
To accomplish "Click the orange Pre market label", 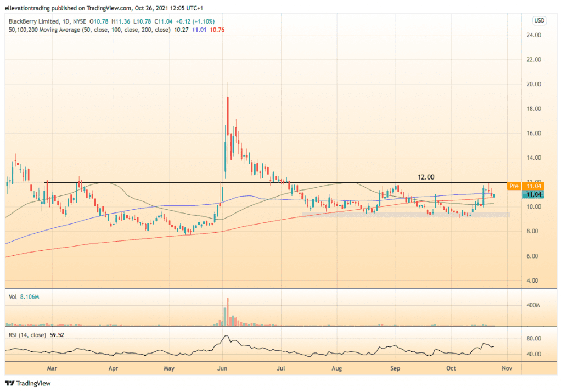I will (514, 186).
